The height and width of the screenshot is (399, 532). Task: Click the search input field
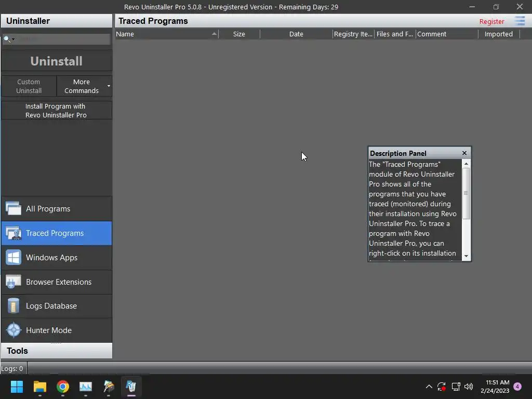[63, 39]
